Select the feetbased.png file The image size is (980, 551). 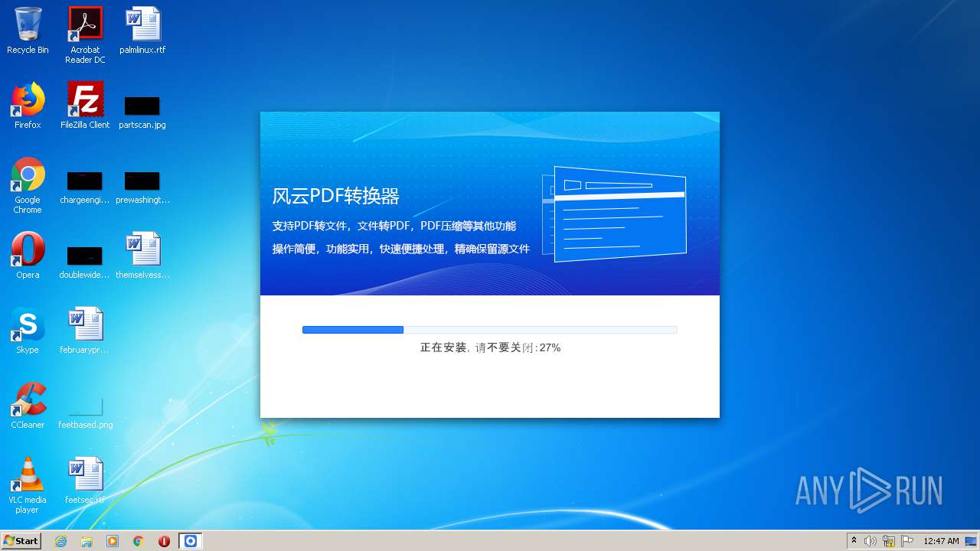[x=85, y=413]
